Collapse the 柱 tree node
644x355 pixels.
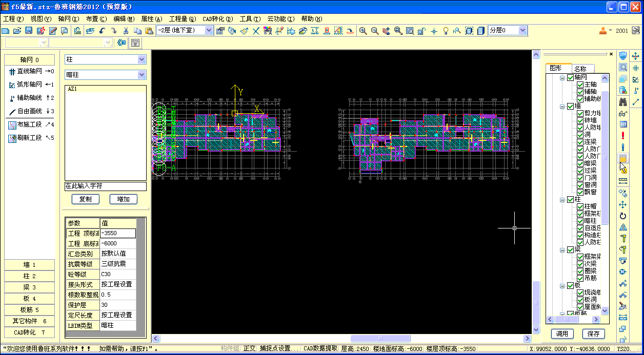[562, 200]
